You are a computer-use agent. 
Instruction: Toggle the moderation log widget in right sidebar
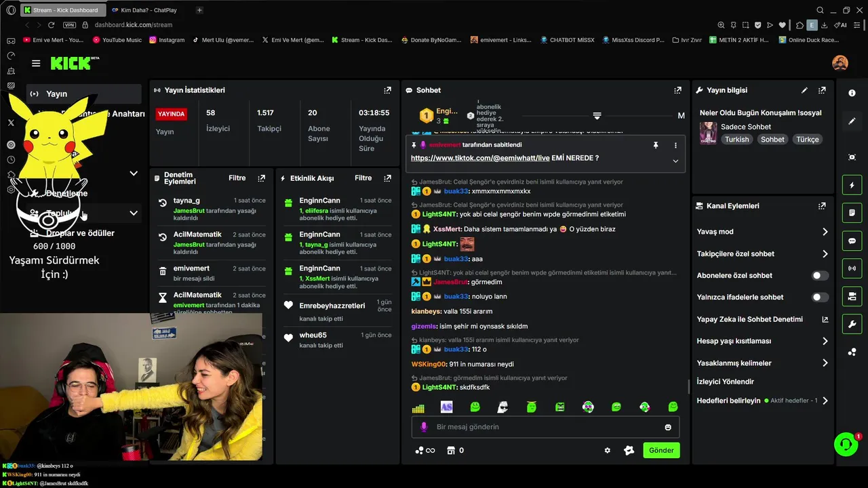pos(852,213)
